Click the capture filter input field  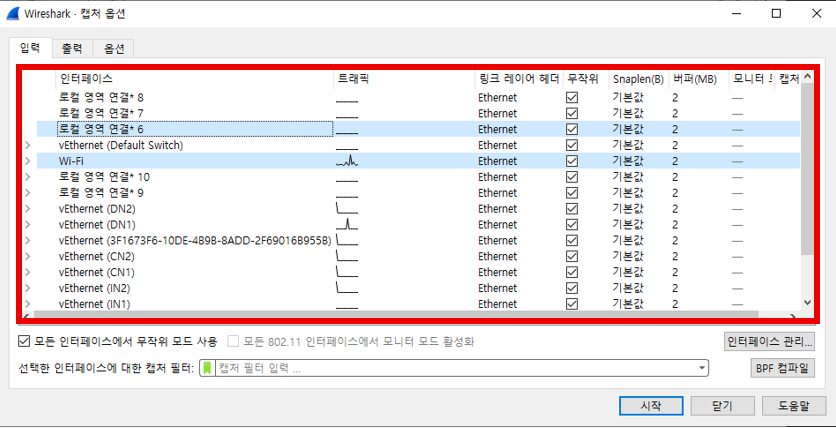(x=450, y=368)
